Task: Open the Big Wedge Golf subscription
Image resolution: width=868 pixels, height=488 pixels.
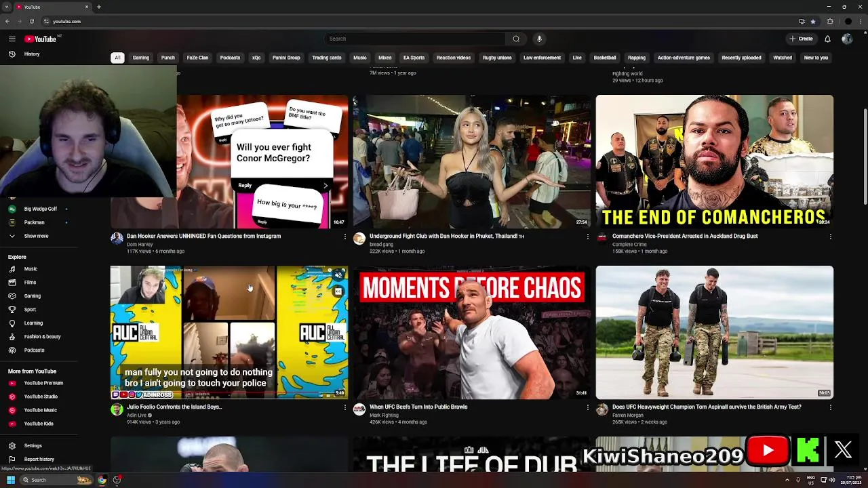Action: [41, 209]
